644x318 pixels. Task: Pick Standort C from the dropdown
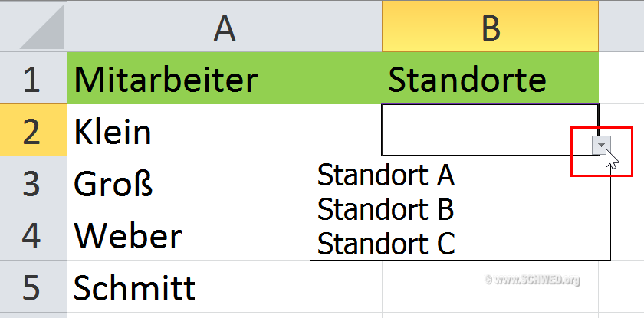386,243
